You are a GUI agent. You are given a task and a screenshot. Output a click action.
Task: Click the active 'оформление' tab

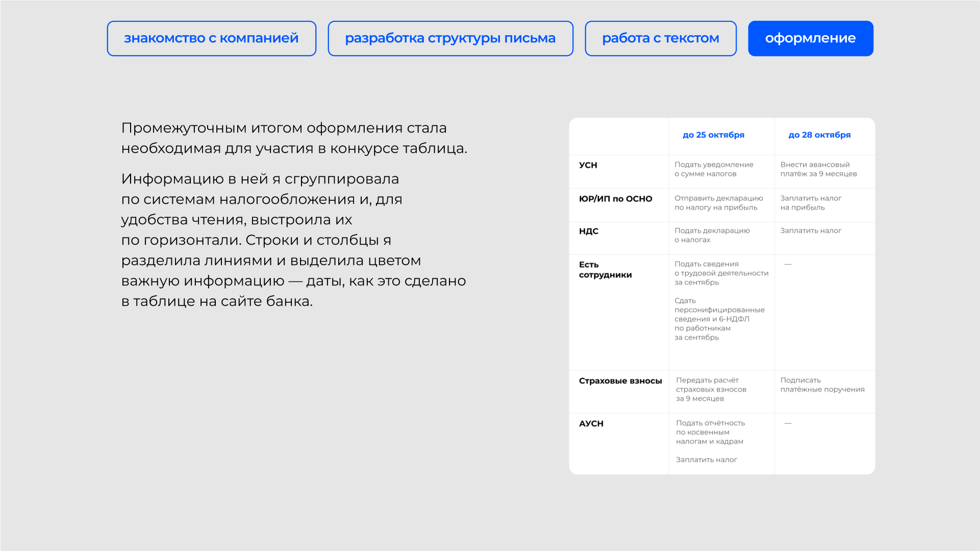click(x=810, y=38)
